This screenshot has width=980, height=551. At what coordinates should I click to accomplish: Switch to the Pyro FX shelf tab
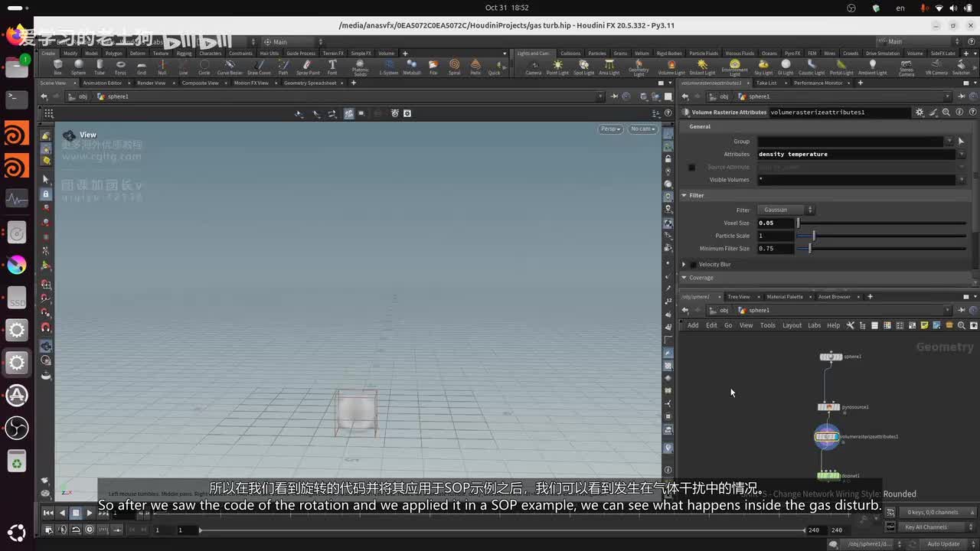[791, 54]
